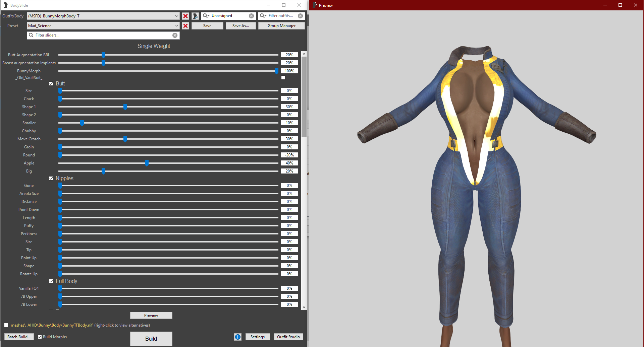Open the Outfit/Body dropdown list

[176, 16]
